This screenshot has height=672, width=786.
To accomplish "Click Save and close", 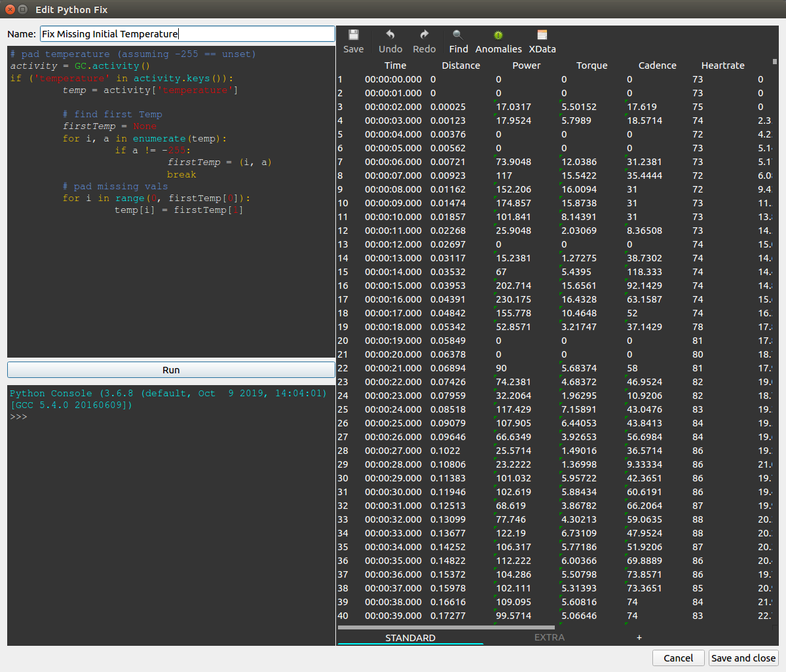I will click(x=743, y=658).
